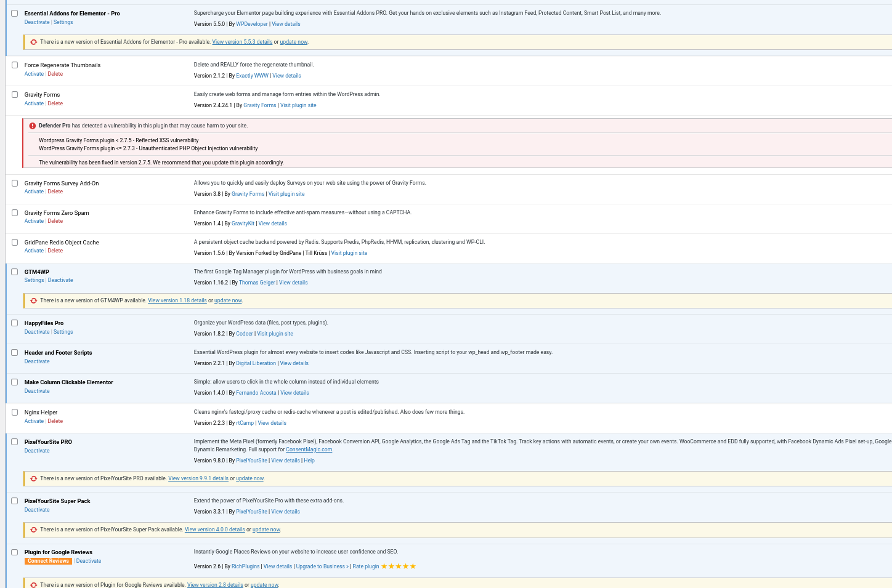Click update icon in Essential Addons notice
Screen dimensions: 892x588
point(33,42)
